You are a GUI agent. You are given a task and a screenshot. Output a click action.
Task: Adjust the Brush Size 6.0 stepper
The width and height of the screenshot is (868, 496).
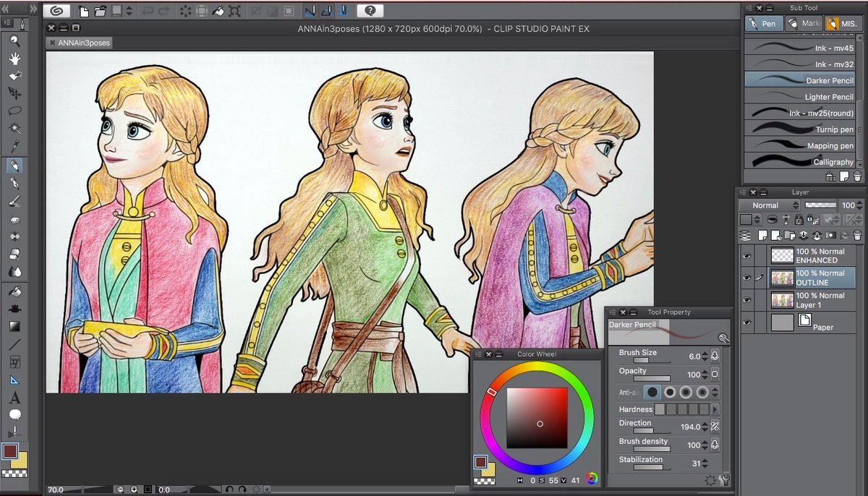(x=704, y=356)
